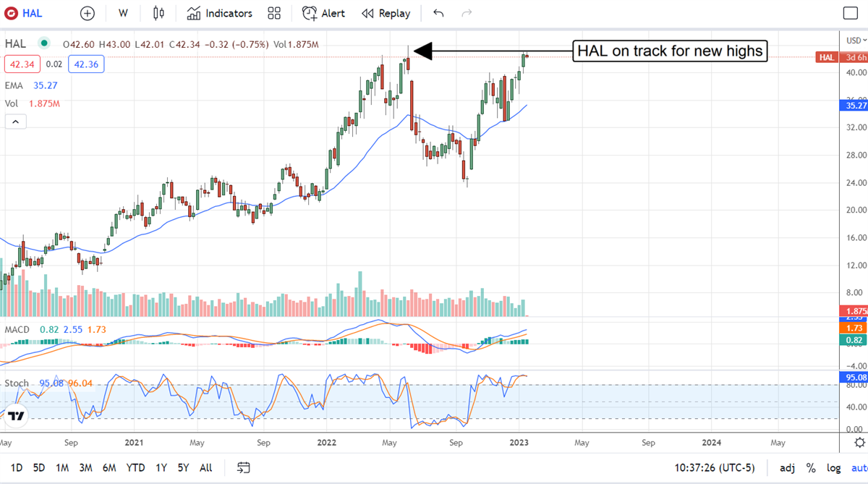This screenshot has width=868, height=484.
Task: Collapse the indicator legend chevron
Action: tap(14, 122)
